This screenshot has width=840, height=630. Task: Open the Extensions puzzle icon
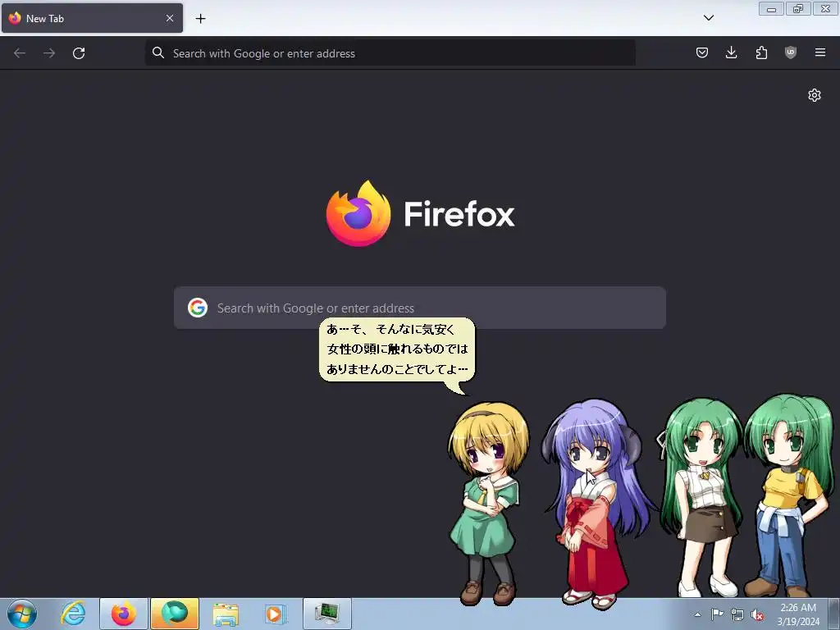point(761,52)
